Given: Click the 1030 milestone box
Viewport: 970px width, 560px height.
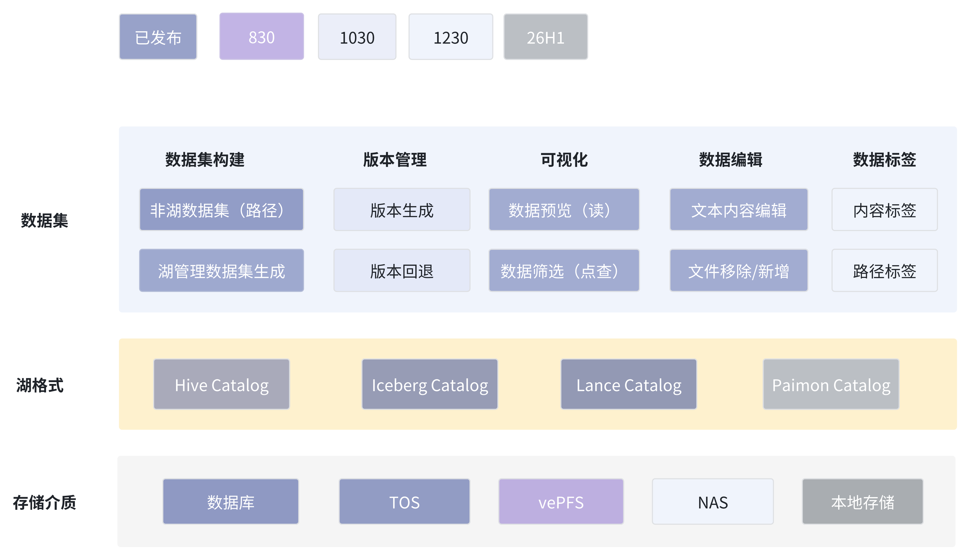Looking at the screenshot, I should 357,37.
